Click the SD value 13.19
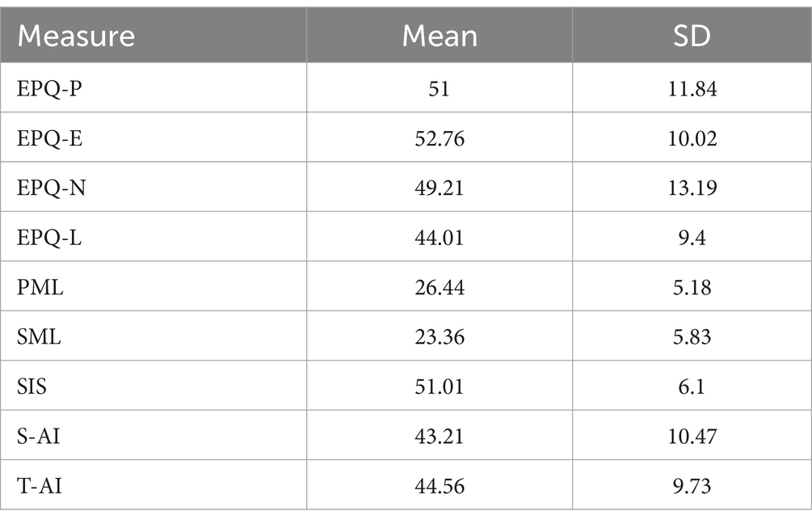 coord(692,188)
